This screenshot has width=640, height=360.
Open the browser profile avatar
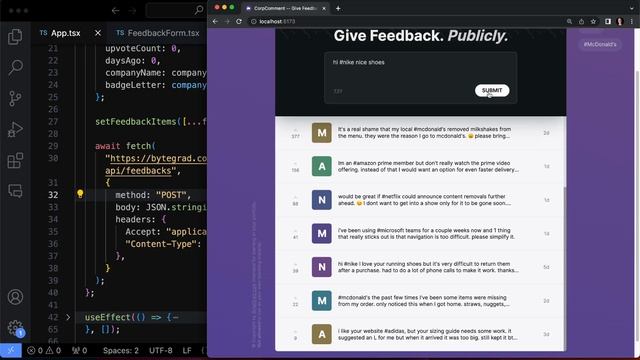(x=620, y=21)
